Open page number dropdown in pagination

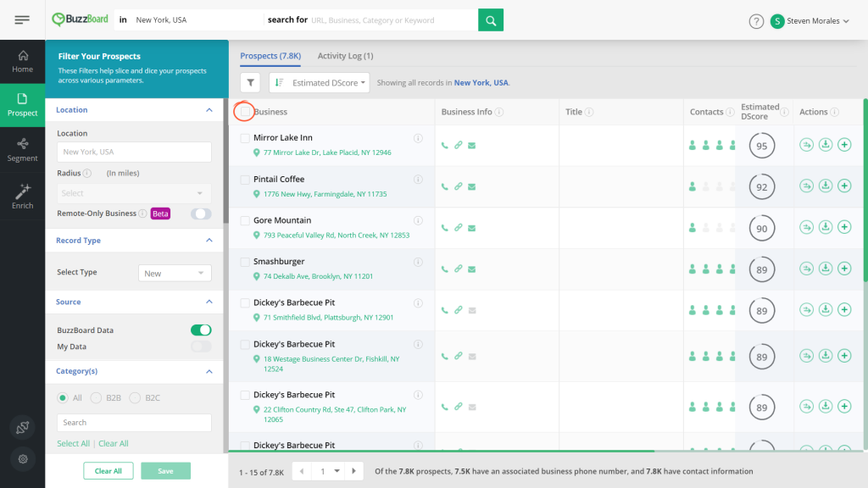pyautogui.click(x=326, y=471)
